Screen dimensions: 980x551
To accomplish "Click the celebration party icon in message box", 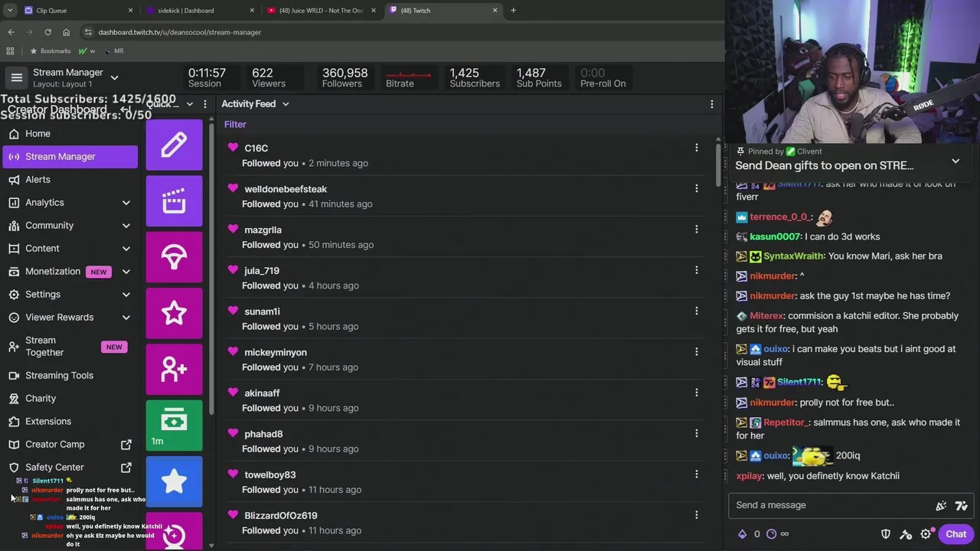I will (941, 505).
